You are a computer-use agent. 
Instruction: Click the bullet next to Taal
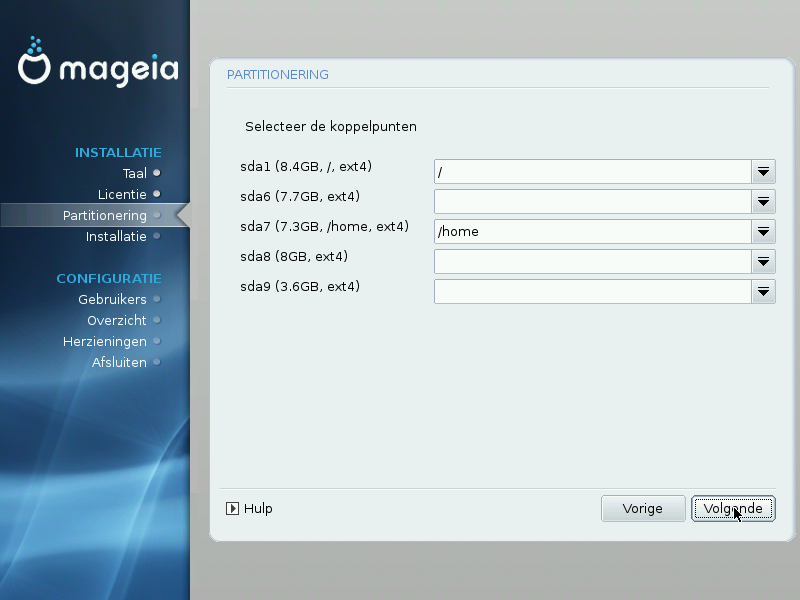157,173
